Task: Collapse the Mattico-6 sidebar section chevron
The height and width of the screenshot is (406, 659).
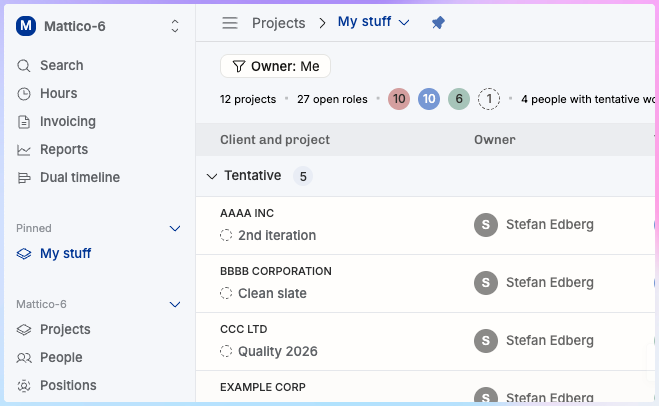Action: coord(175,305)
